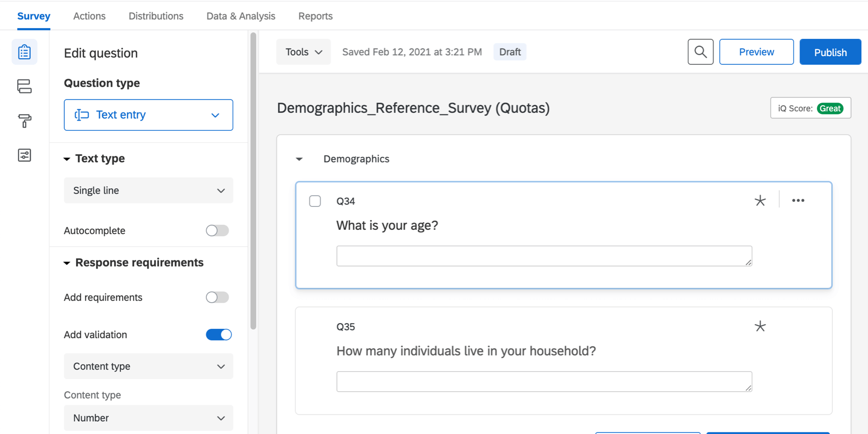Enable the Add requirements switch

pos(218,297)
